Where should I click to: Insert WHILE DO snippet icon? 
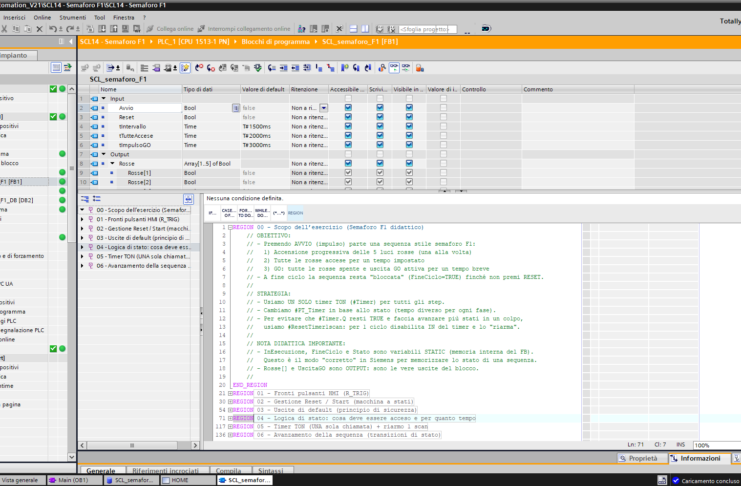[262, 213]
